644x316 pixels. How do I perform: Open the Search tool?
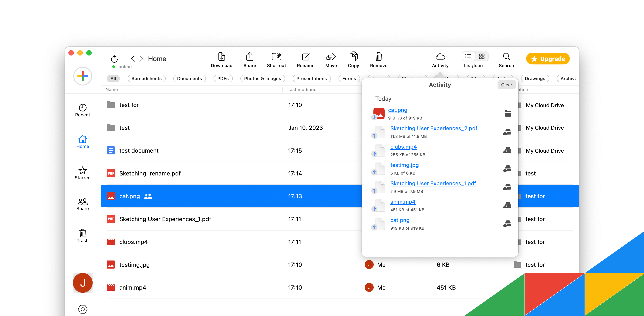coord(506,60)
